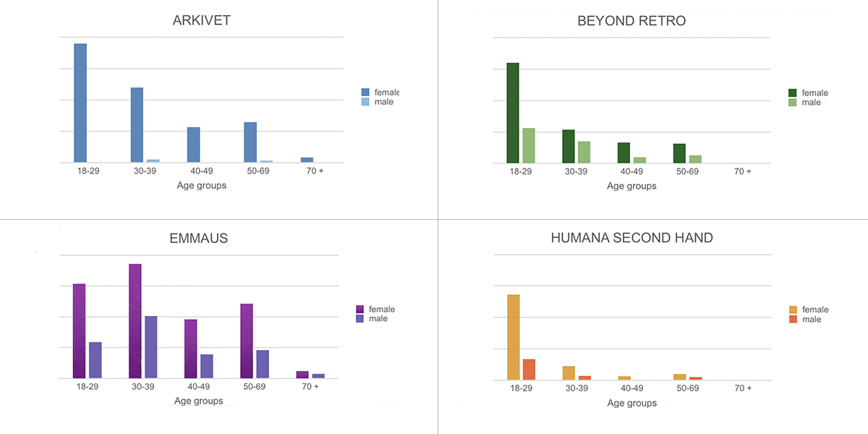Select the Beyond Retro 18-29 male bar
This screenshot has height=434, width=868.
(529, 146)
